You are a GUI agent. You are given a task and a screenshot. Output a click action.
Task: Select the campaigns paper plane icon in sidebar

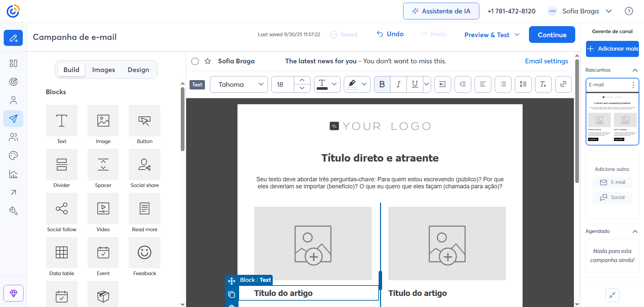click(x=13, y=118)
